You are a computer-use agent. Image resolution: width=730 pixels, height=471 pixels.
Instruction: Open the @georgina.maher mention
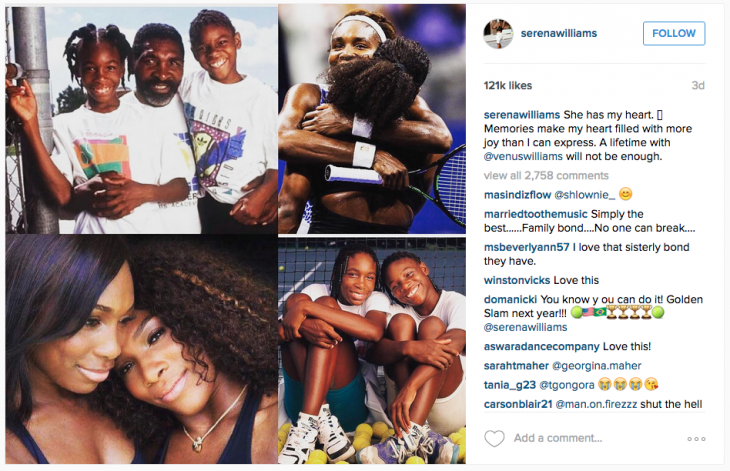click(x=596, y=366)
